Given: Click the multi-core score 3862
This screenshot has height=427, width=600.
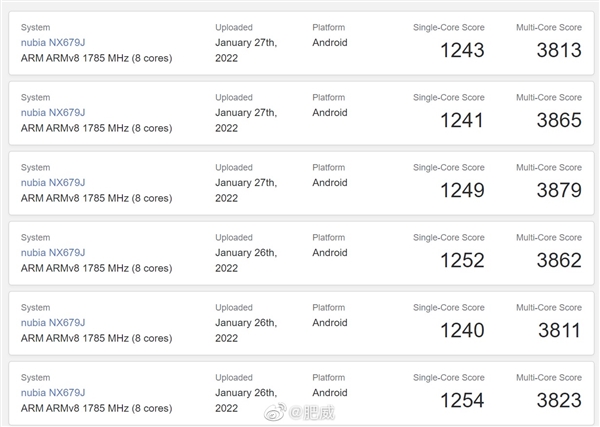Looking at the screenshot, I should point(559,261).
